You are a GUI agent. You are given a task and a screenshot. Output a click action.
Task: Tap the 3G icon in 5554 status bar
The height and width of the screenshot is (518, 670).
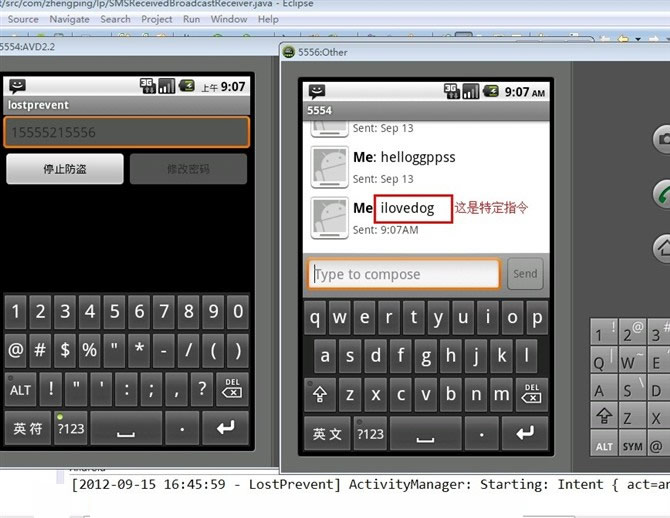[x=148, y=86]
